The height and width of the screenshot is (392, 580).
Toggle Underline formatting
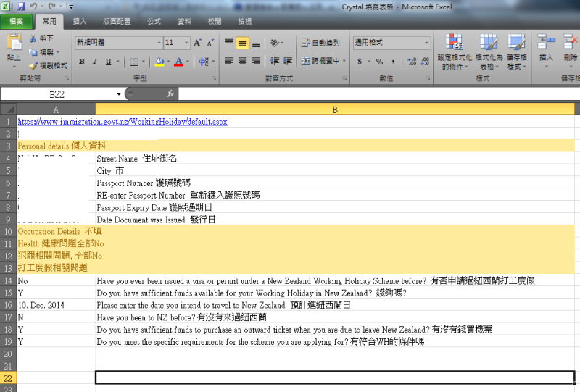tap(108, 62)
